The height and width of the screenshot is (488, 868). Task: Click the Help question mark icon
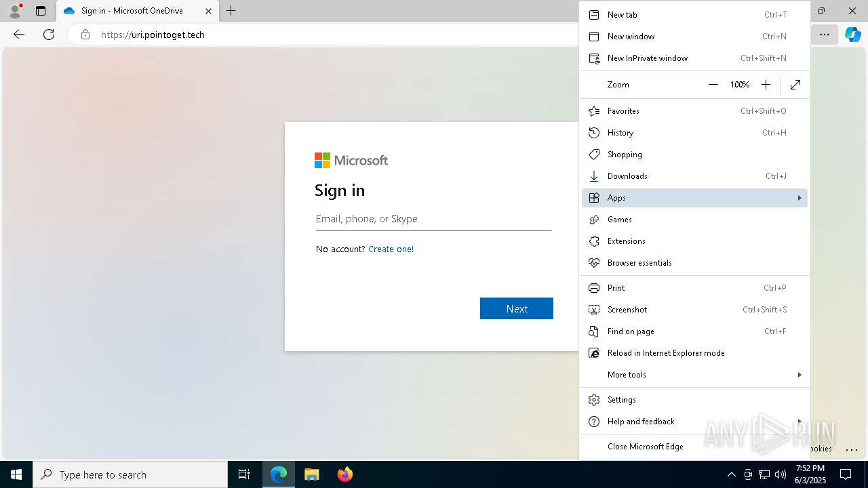594,422
